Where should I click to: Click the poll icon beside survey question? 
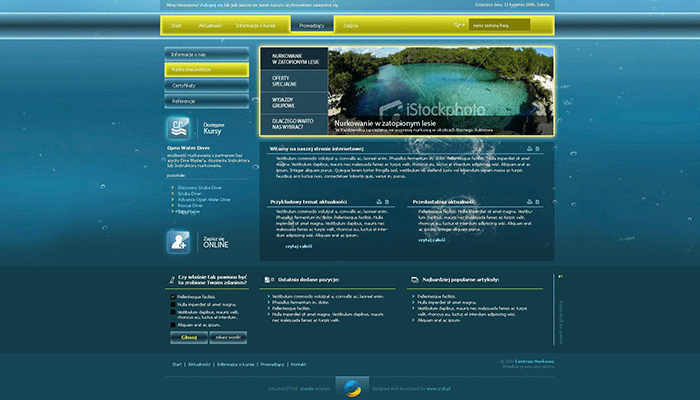[169, 282]
